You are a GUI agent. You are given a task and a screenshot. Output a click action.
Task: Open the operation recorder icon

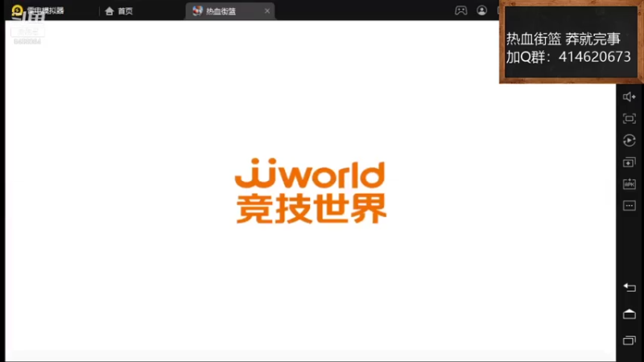tap(629, 140)
